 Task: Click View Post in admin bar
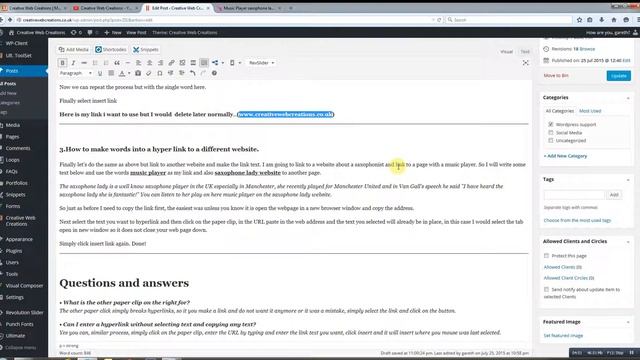136,33
